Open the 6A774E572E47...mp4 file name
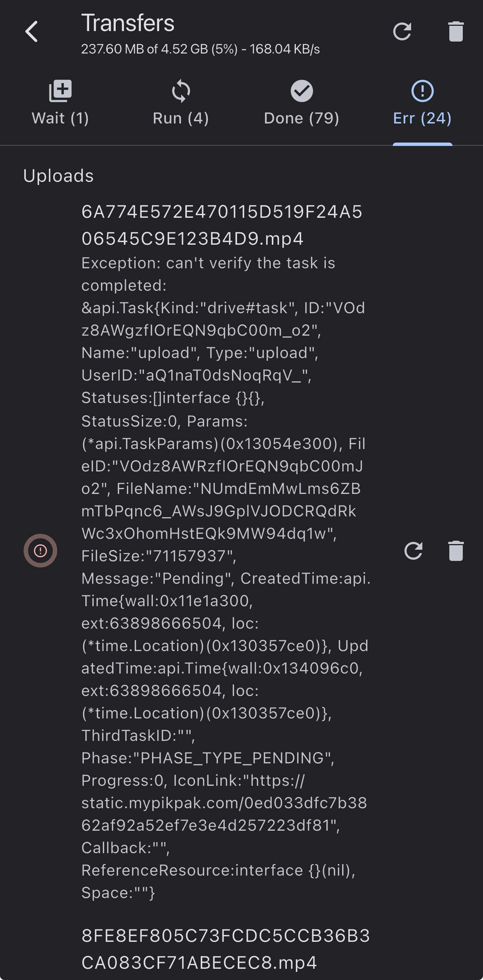The height and width of the screenshot is (980, 483). (x=222, y=225)
